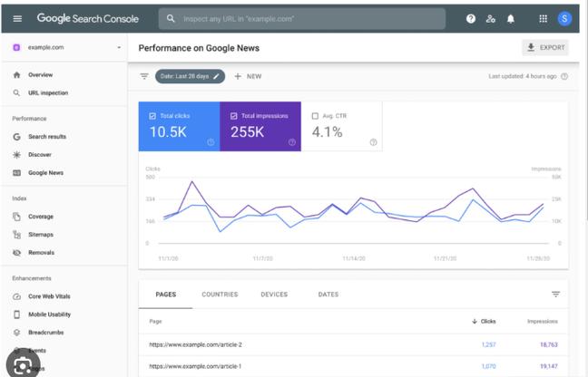Click the URL inspection magnifier icon
588x377 pixels.
point(16,92)
